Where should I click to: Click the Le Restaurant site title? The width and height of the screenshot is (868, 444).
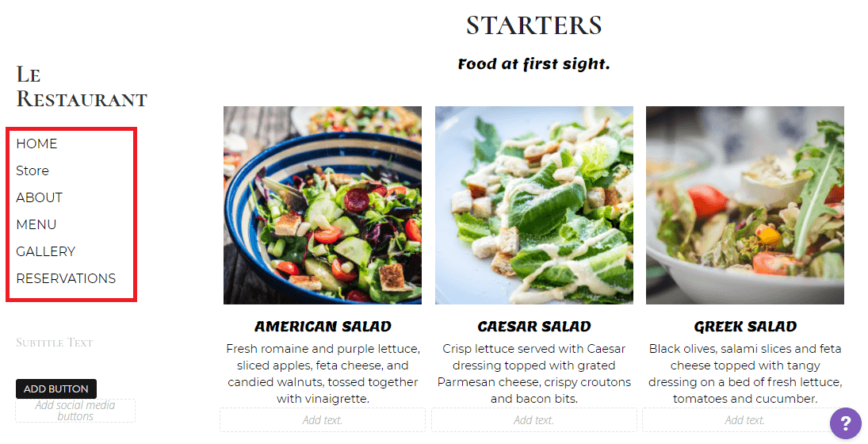tap(82, 86)
